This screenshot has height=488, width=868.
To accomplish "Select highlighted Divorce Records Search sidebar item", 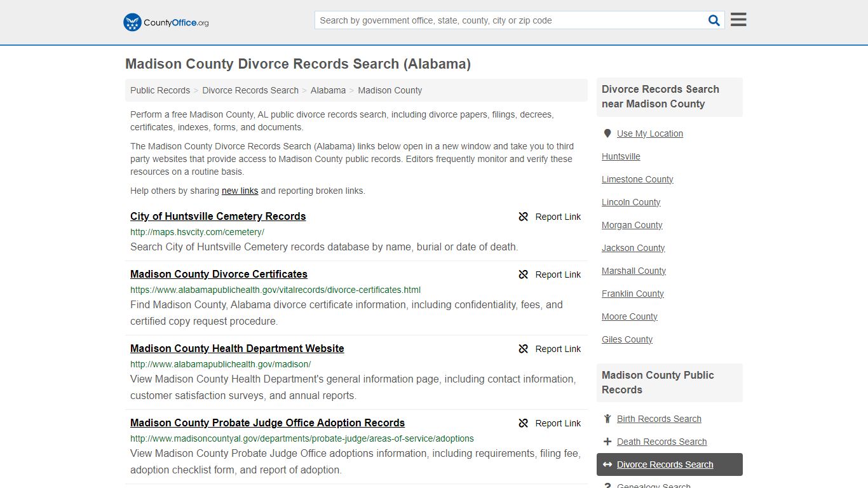I will [x=670, y=464].
